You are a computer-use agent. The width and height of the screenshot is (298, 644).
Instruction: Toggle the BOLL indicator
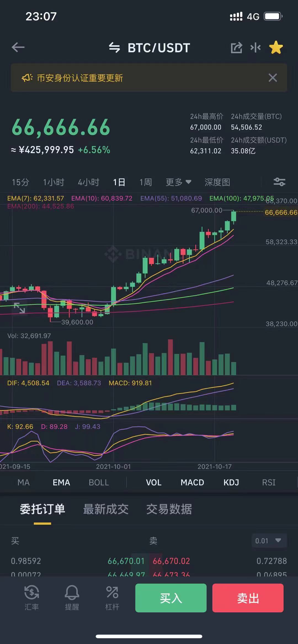[x=99, y=482]
